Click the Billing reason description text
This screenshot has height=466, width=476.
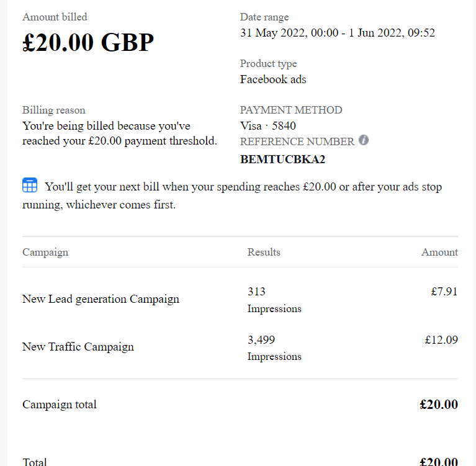120,133
